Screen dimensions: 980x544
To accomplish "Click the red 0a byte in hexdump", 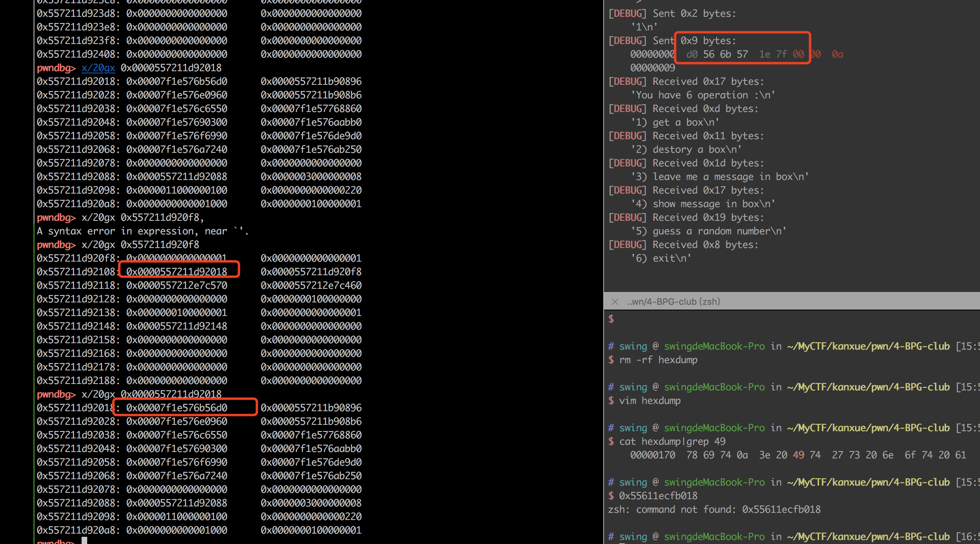I will (x=837, y=54).
